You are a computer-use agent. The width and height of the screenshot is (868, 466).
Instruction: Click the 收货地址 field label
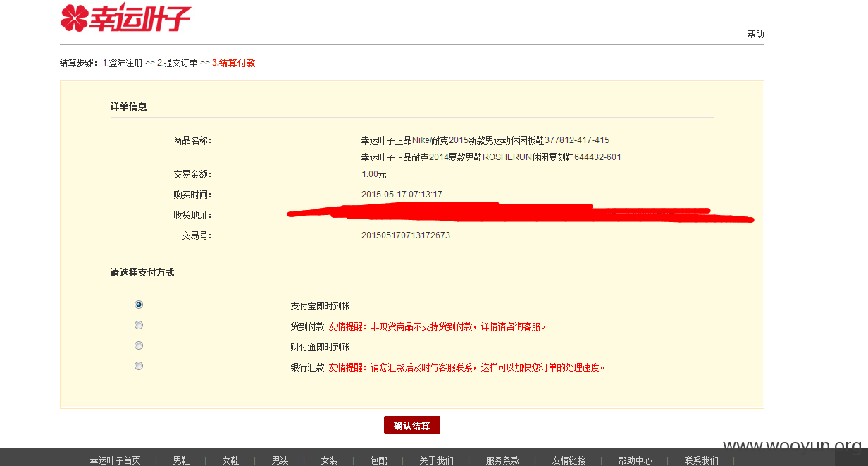(193, 215)
